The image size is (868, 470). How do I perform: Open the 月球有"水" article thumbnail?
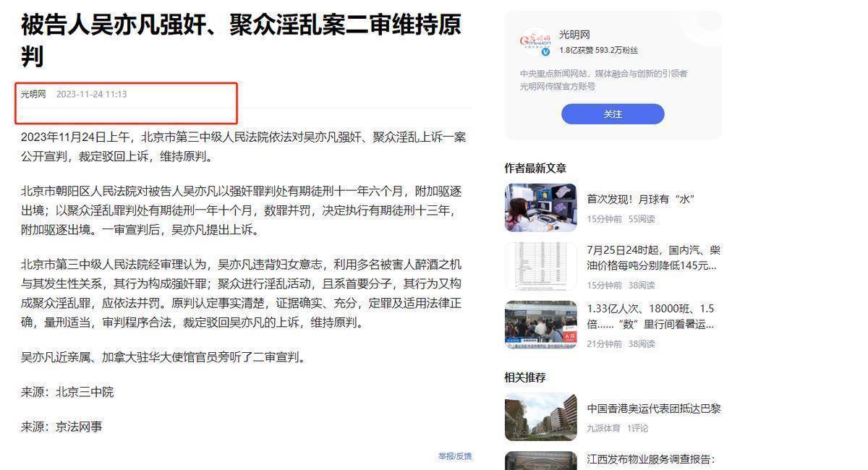tap(540, 208)
